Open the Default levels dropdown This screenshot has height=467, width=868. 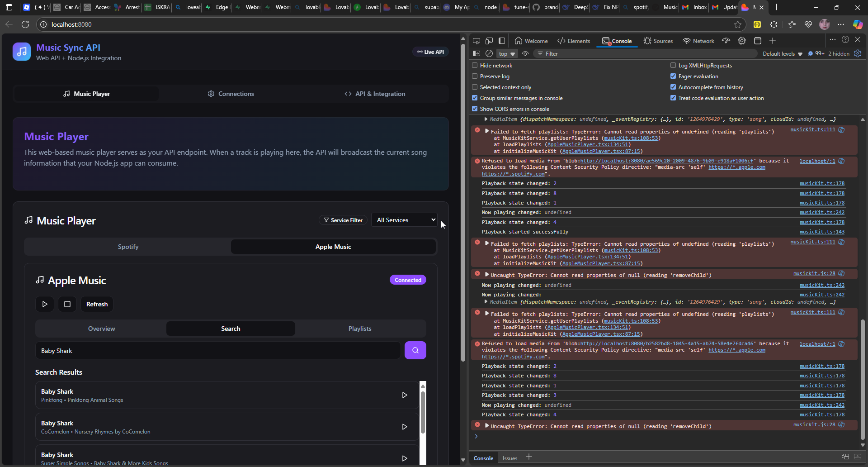click(783, 53)
